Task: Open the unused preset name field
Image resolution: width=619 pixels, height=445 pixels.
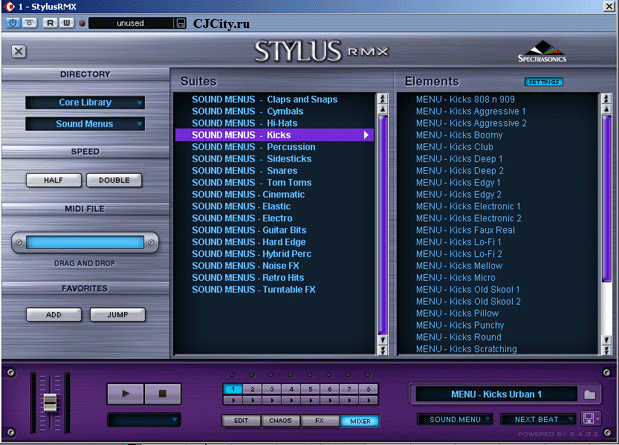Action: point(130,23)
